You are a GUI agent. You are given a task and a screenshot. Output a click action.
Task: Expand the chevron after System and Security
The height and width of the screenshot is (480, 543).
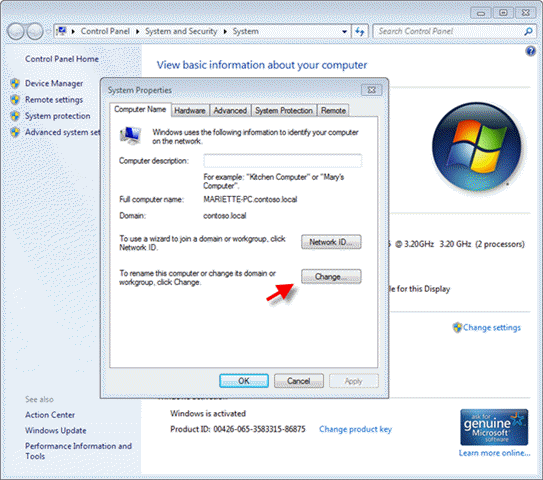point(225,32)
